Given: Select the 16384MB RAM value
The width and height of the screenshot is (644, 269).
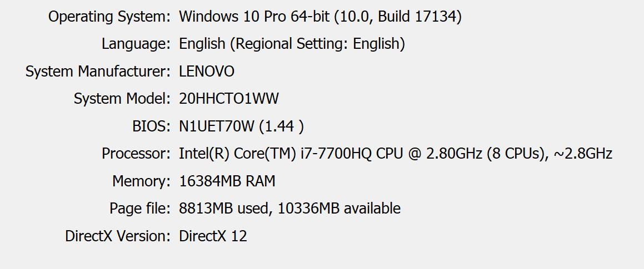Looking at the screenshot, I should click(227, 181).
